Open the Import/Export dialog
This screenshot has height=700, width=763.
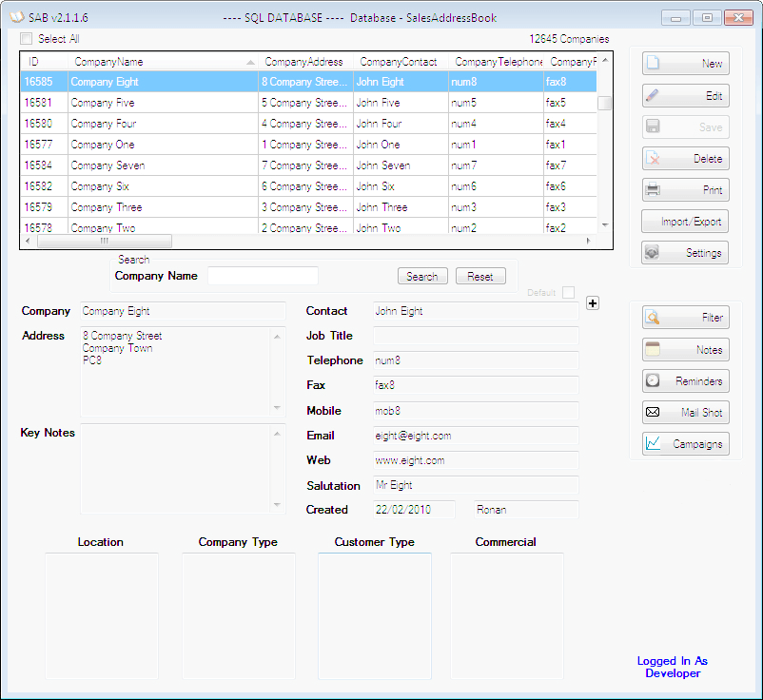coord(685,222)
